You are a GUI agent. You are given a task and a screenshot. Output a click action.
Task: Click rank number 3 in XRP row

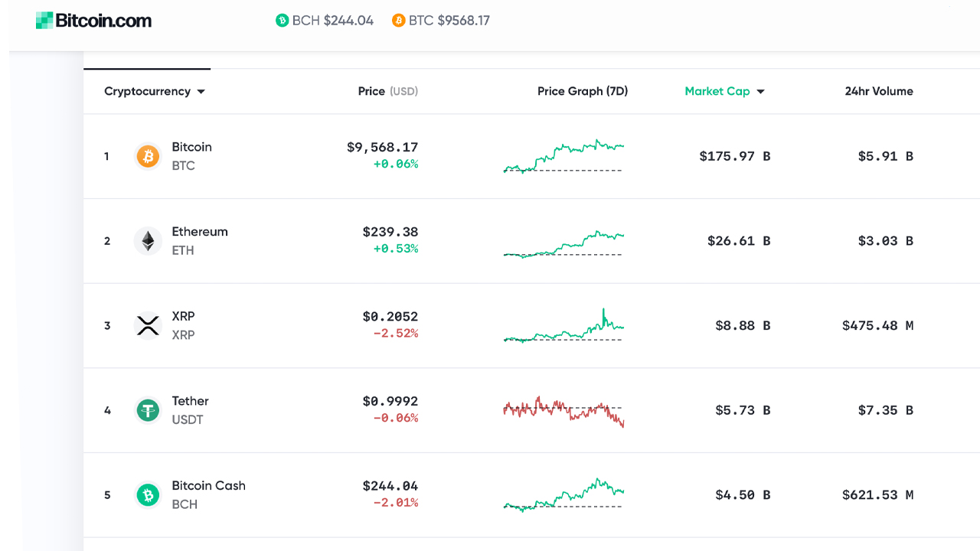point(107,326)
